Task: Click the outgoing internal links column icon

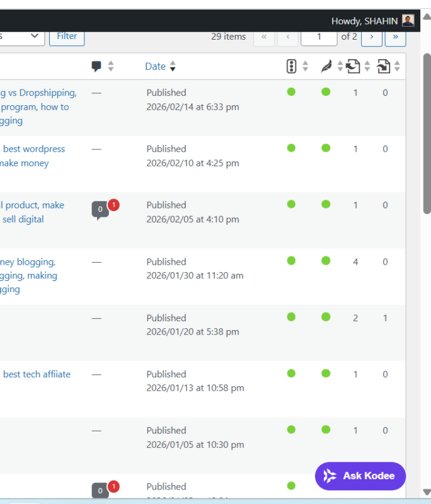Action: (353, 66)
